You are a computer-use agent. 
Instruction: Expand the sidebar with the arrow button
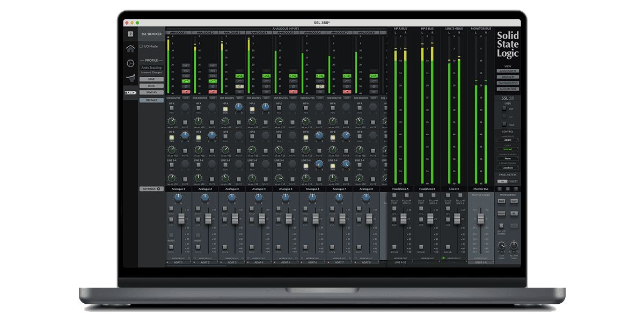coord(130,34)
